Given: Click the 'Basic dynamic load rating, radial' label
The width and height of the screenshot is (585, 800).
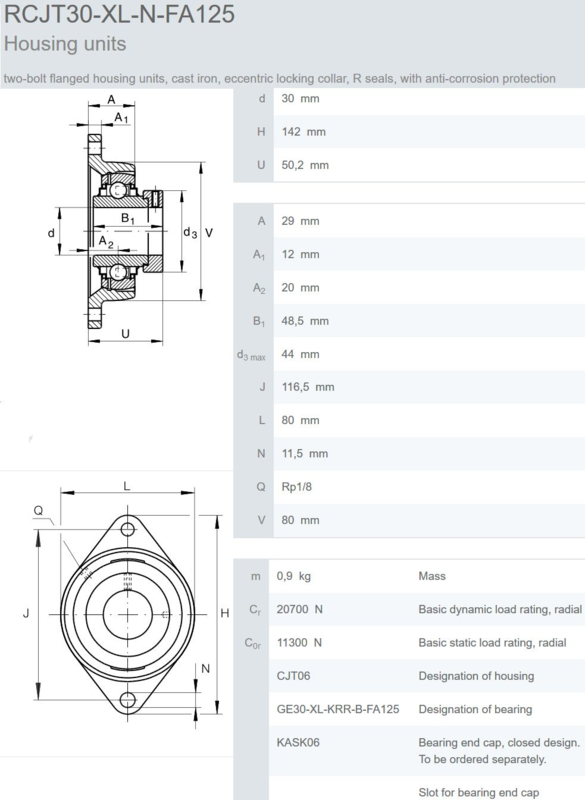Looking at the screenshot, I should point(500,609).
